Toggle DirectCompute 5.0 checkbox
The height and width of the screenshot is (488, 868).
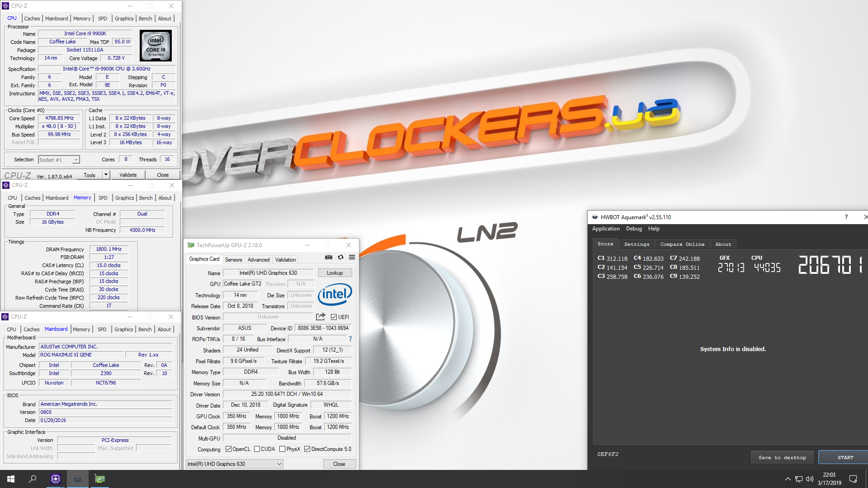click(x=307, y=449)
